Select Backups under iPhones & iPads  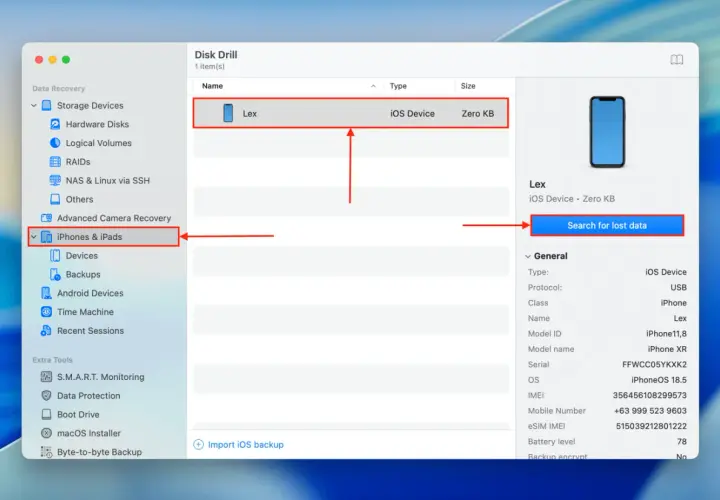pos(83,274)
